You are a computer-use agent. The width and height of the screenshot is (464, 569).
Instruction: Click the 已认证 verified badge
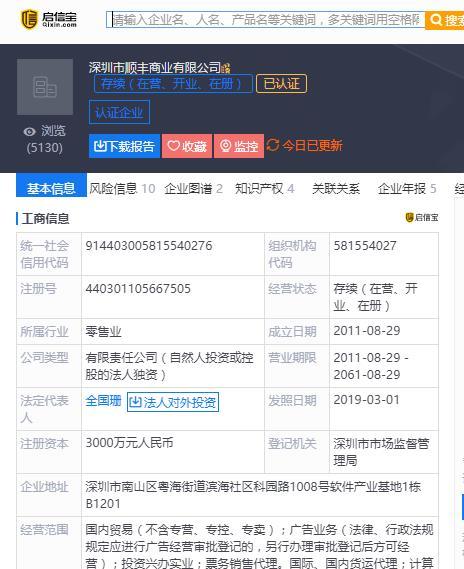point(282,84)
